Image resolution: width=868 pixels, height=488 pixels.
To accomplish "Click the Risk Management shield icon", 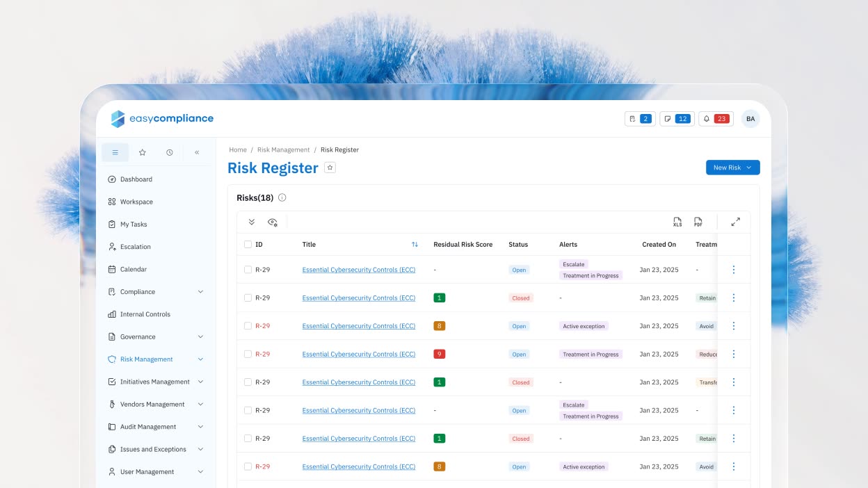I will tap(112, 359).
